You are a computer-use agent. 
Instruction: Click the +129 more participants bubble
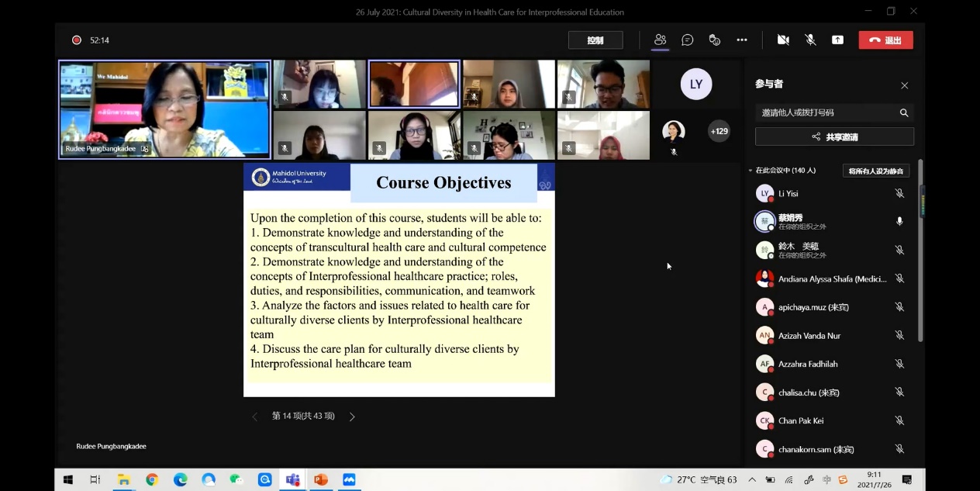[719, 131]
